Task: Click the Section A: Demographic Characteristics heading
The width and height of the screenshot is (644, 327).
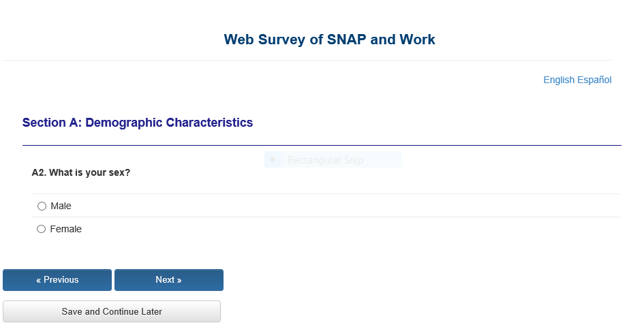Action: (138, 123)
